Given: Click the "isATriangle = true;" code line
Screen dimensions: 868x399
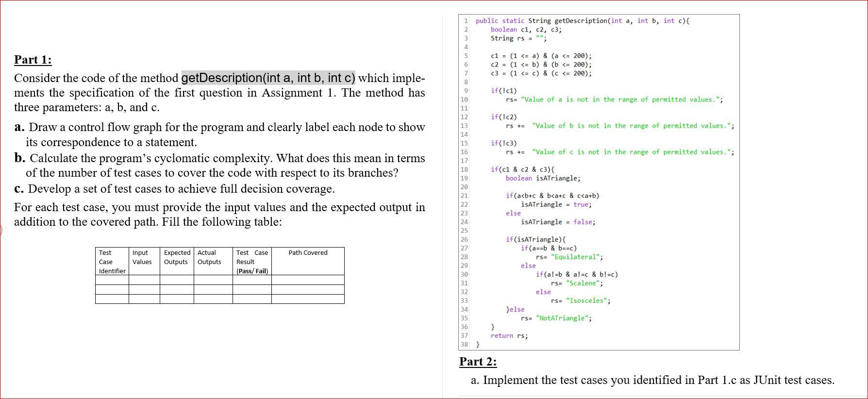Looking at the screenshot, I should click(556, 204).
